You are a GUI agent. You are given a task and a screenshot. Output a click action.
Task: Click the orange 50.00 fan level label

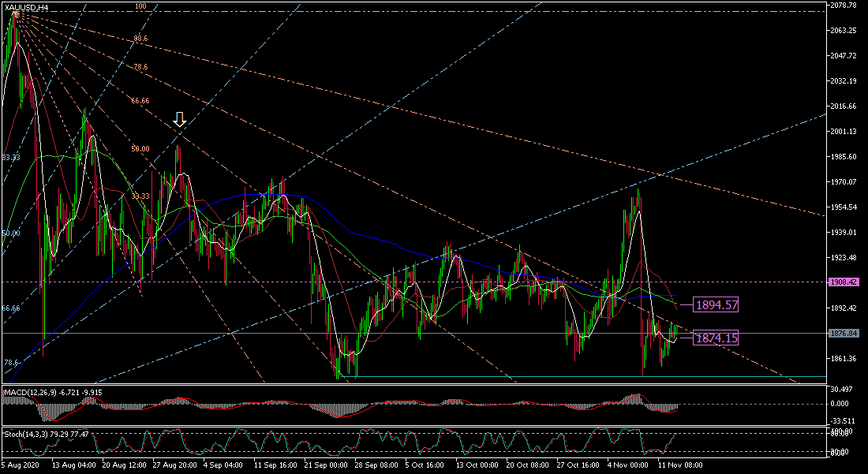(x=140, y=148)
